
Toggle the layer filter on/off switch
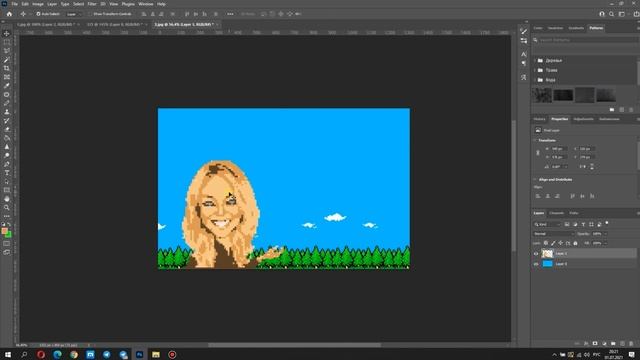click(607, 223)
